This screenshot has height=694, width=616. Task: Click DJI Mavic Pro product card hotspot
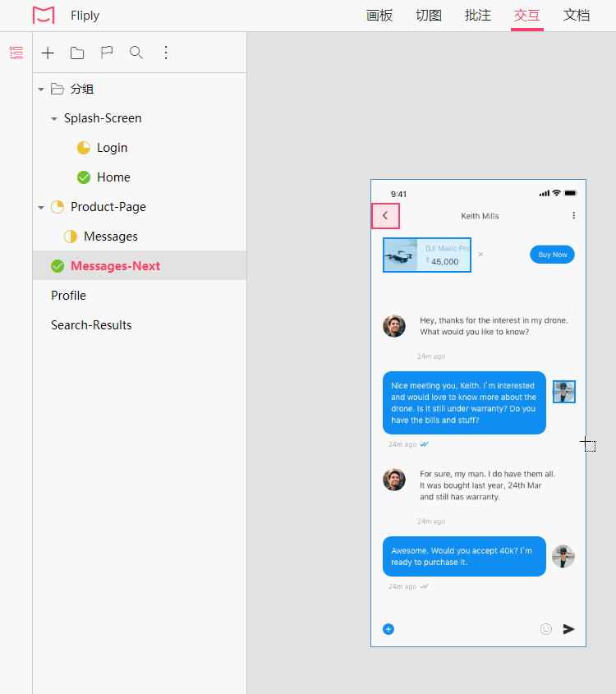(427, 255)
